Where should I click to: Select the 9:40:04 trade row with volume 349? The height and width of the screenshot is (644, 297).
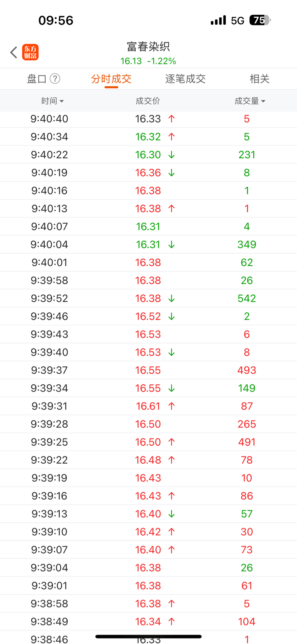[148, 244]
